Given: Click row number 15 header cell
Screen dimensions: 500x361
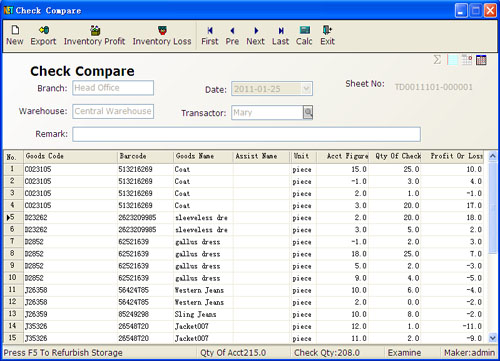Looking at the screenshot, I should tap(14, 338).
